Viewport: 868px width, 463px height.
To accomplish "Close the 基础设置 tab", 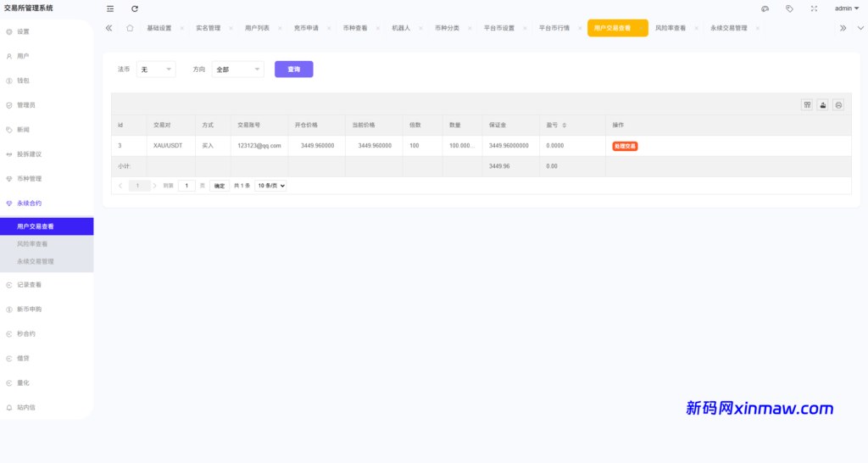I will tap(181, 28).
